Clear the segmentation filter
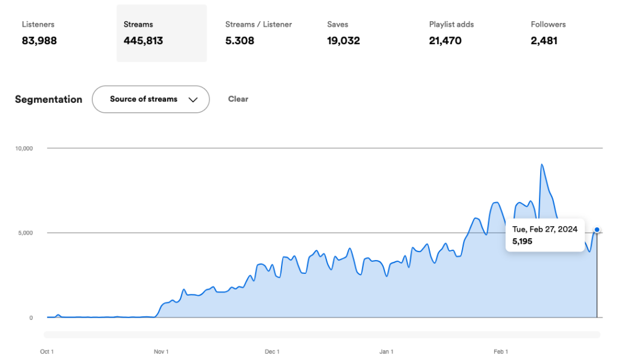620x364 pixels. pos(238,99)
